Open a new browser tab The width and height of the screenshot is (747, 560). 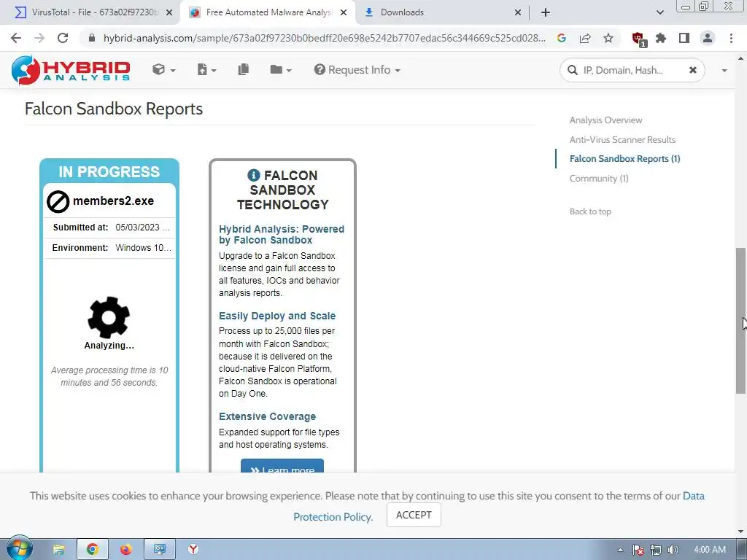546,13
